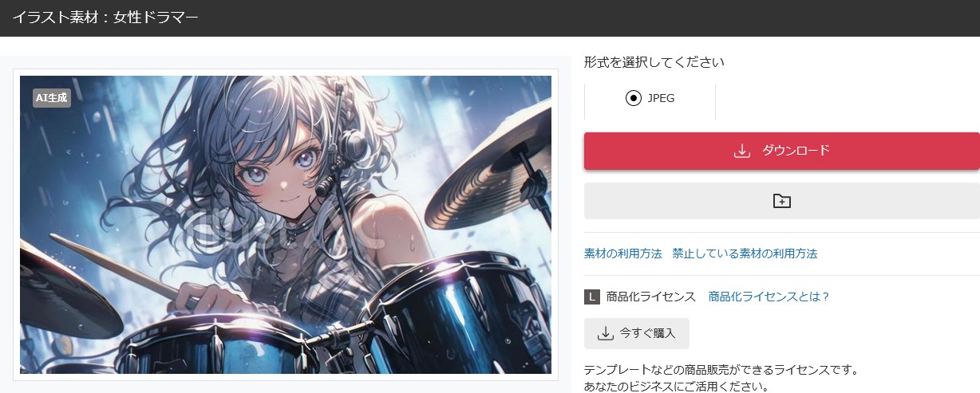The image size is (980, 393).
Task: Click the download icon inside 今すぐ購入
Action: pyautogui.click(x=605, y=333)
